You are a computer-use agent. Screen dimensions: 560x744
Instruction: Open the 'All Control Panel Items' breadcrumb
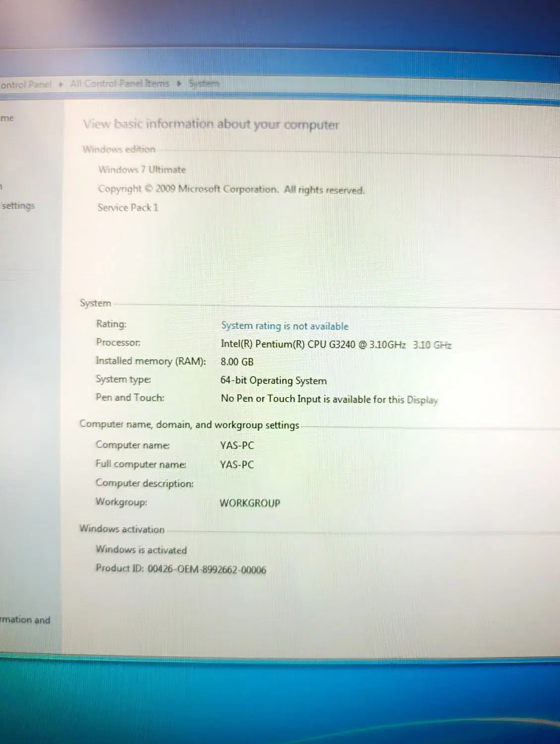pyautogui.click(x=120, y=83)
